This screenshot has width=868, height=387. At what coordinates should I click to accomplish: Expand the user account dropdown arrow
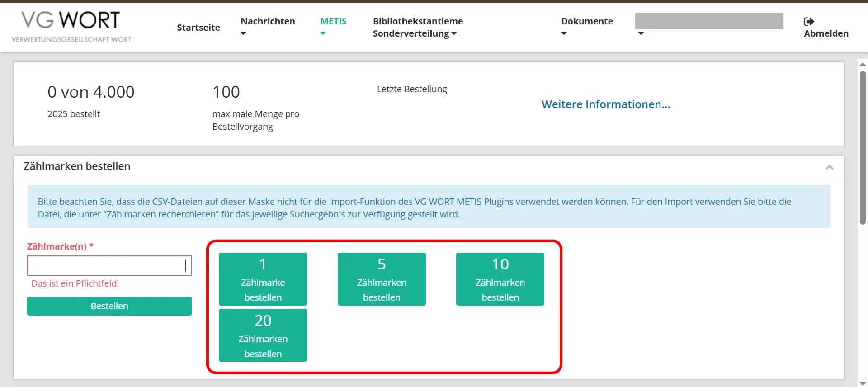point(641,33)
